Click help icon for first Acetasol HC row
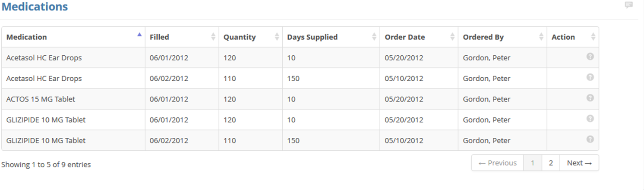 (590, 57)
